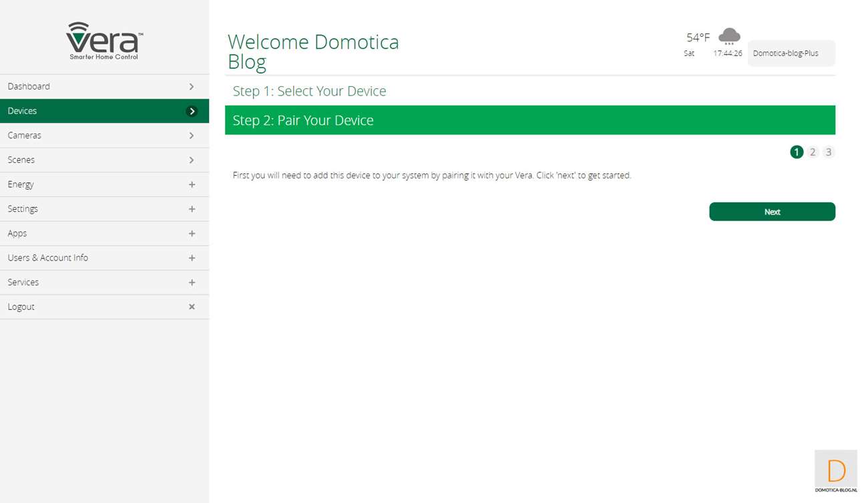Image resolution: width=868 pixels, height=503 pixels.
Task: Click the Vera logo
Action: coord(104,41)
